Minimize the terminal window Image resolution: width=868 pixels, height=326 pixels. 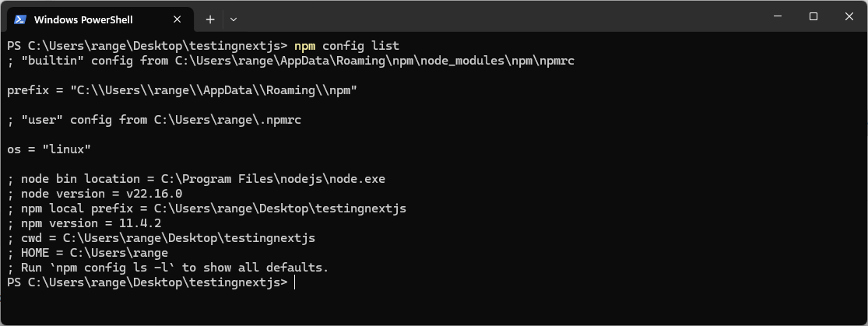coord(777,16)
